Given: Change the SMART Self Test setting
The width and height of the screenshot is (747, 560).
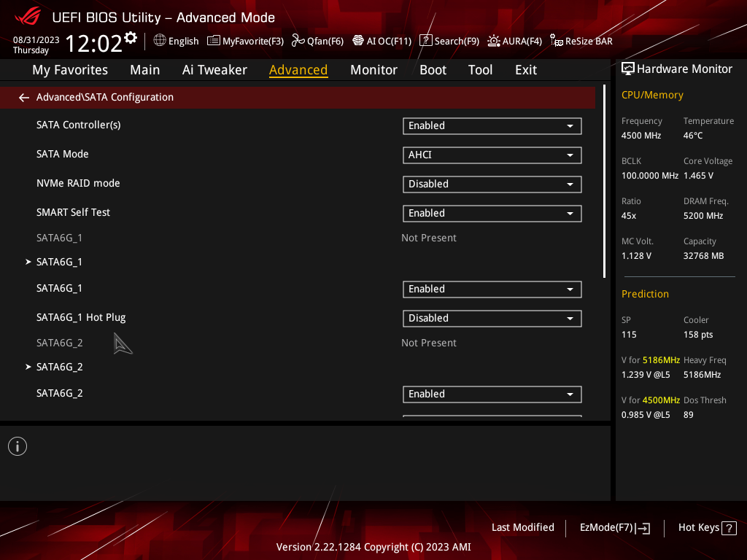Looking at the screenshot, I should pos(492,213).
